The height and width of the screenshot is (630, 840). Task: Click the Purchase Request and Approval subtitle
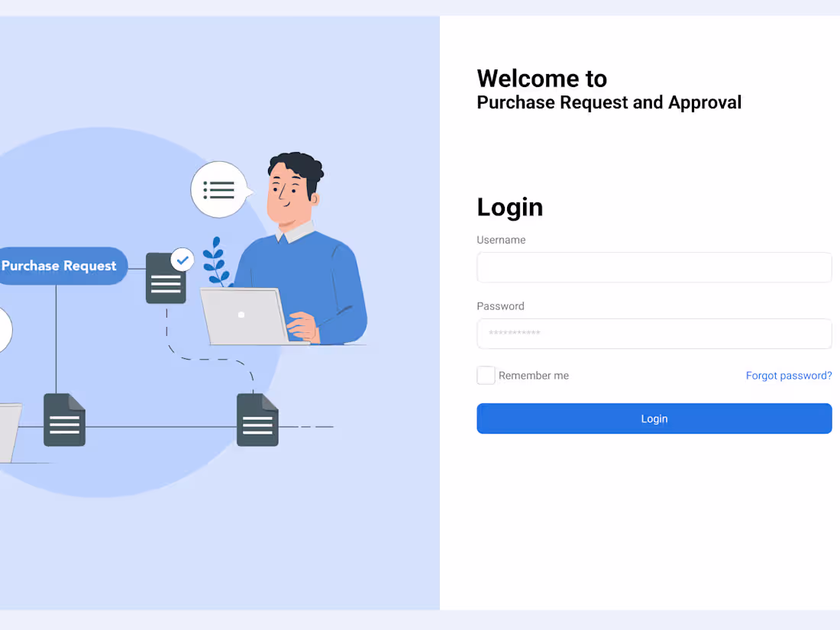609,102
